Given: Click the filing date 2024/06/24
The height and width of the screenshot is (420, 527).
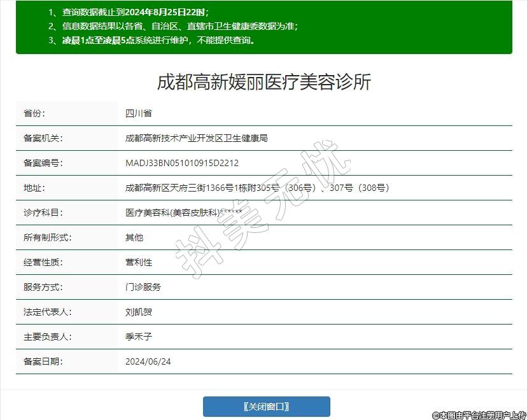Looking at the screenshot, I should 148,361.
